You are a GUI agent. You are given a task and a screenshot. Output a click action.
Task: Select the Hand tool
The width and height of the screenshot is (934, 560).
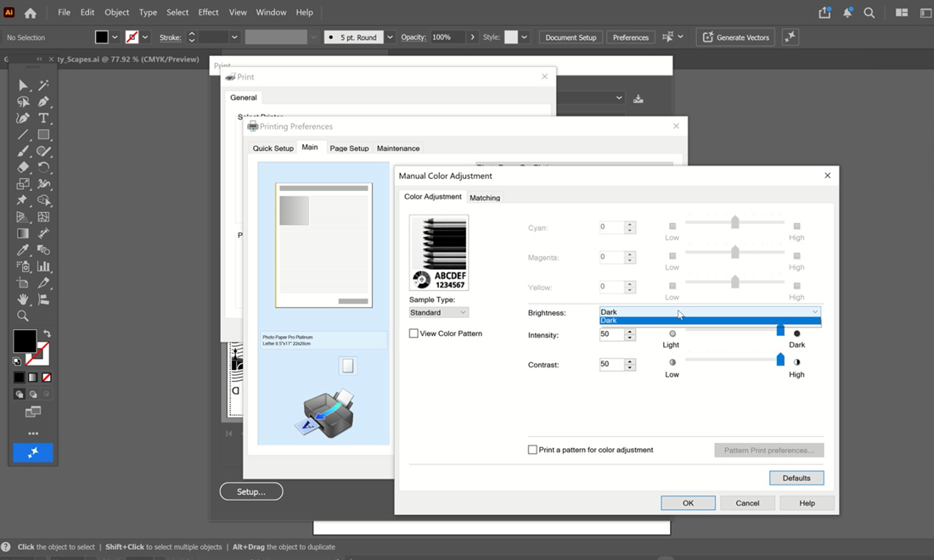(x=23, y=300)
